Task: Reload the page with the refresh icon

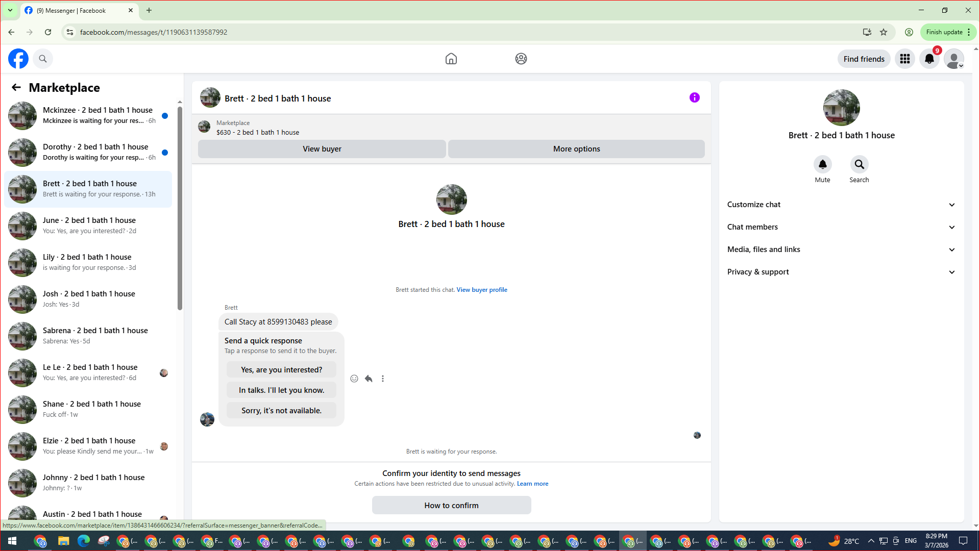Action: coord(48,32)
